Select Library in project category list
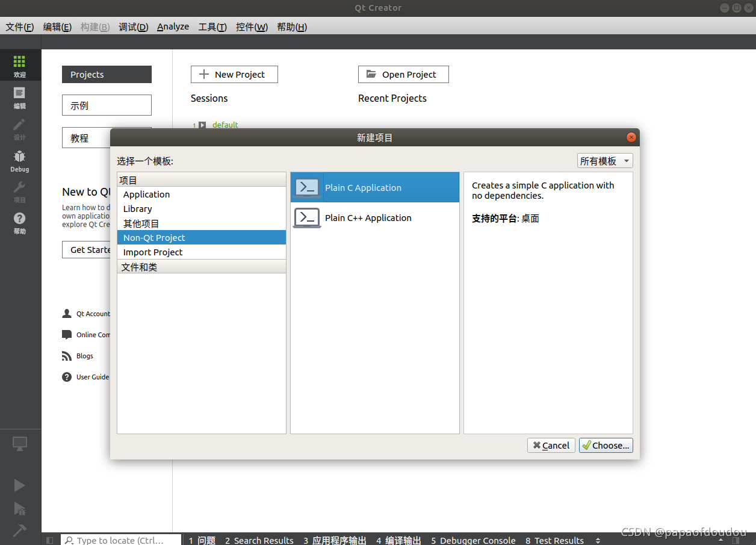Image resolution: width=756 pixels, height=545 pixels. pyautogui.click(x=202, y=208)
